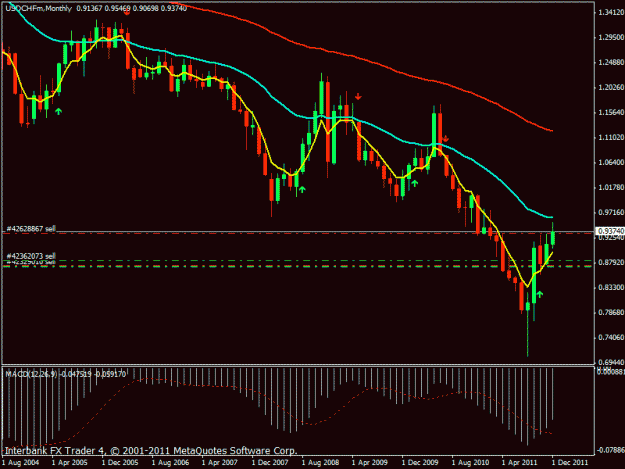Click the 1 Aug 2010 date label

(x=470, y=463)
